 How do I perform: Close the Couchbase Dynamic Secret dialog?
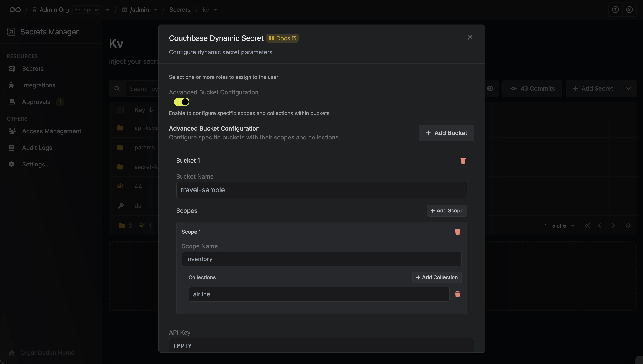point(470,37)
